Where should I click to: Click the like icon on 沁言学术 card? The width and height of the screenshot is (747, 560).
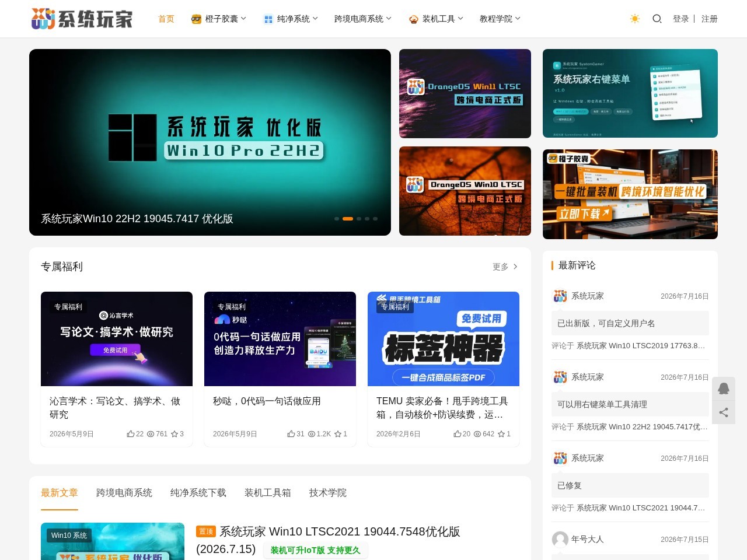pos(131,433)
